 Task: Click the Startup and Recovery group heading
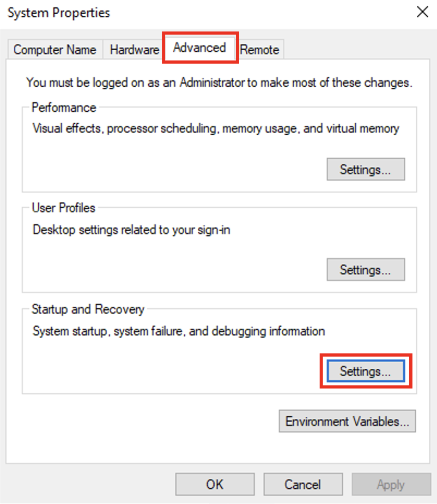click(88, 309)
